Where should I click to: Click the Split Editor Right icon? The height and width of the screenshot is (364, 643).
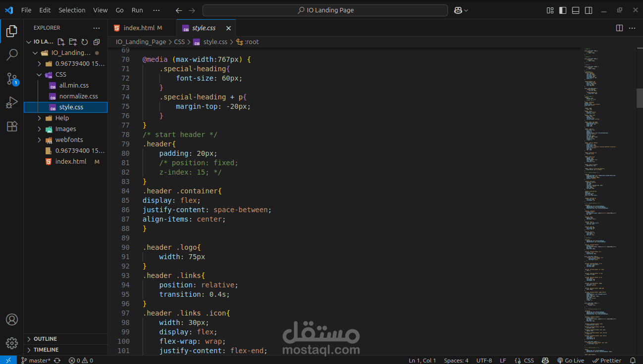[x=619, y=28]
